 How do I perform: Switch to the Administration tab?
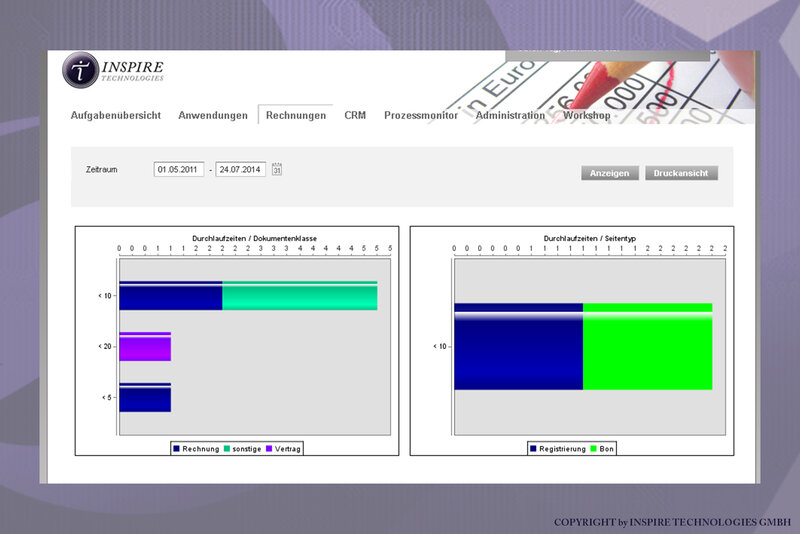point(510,115)
